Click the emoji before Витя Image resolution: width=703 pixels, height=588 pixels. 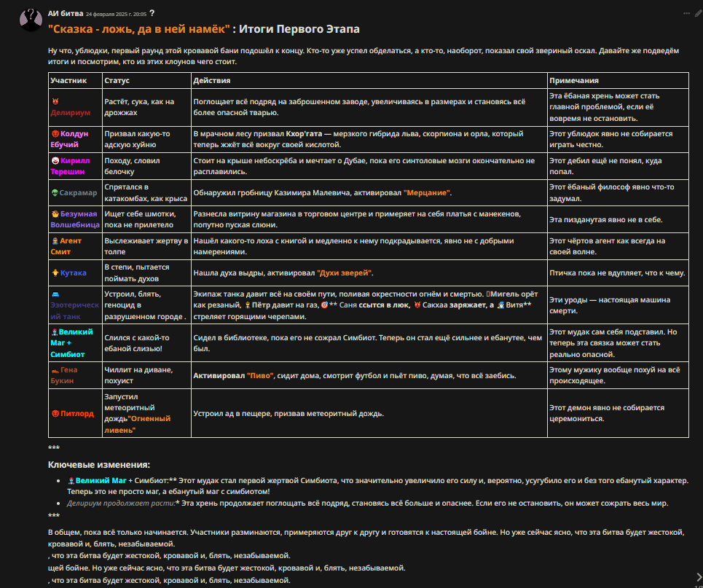tap(500, 305)
